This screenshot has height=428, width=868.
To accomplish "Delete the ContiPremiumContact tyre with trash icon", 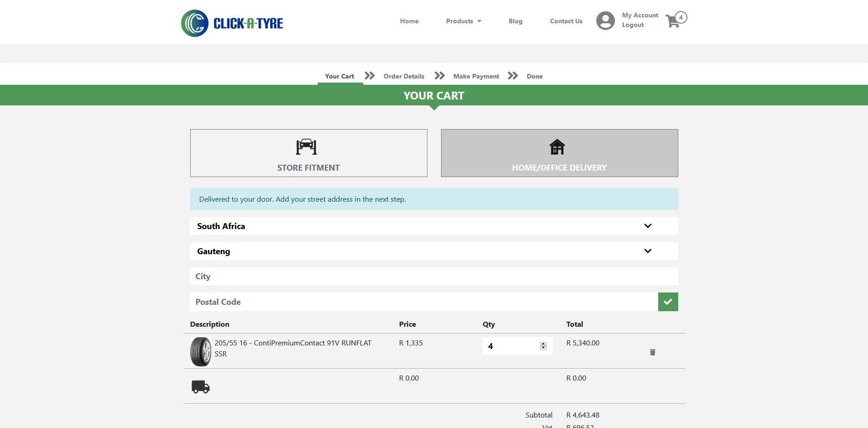I will (x=653, y=352).
